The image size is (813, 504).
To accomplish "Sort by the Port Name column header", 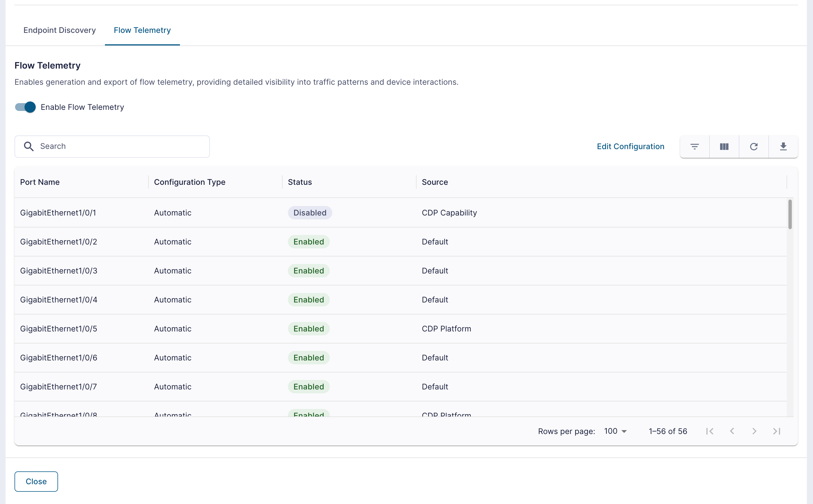I will click(40, 182).
